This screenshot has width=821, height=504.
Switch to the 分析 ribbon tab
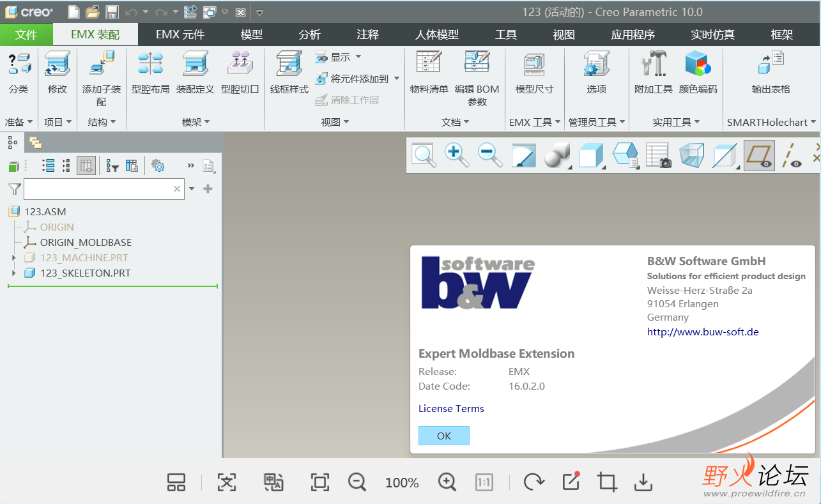[310, 34]
